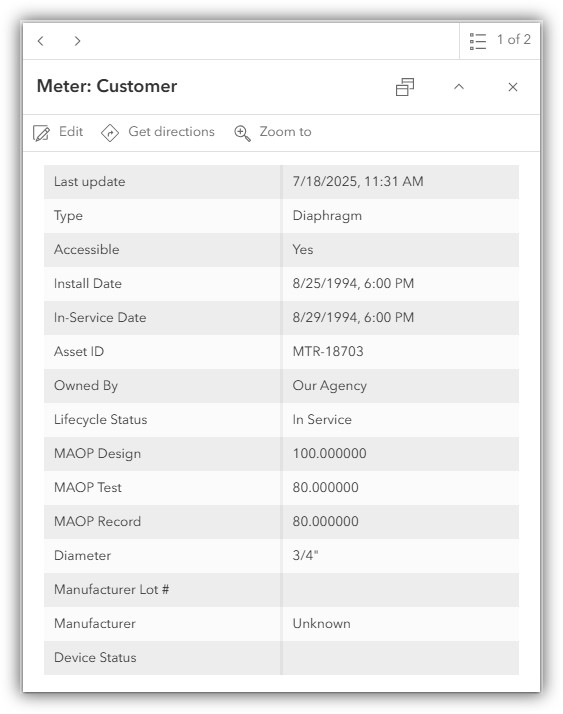
Task: Click the MAOP Design value 100.000000
Action: pyautogui.click(x=329, y=453)
